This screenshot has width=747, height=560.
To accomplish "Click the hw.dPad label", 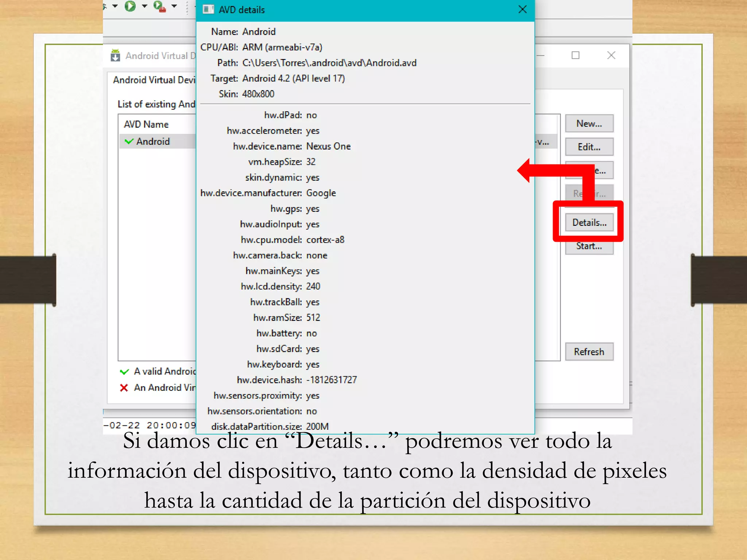I will pyautogui.click(x=283, y=115).
